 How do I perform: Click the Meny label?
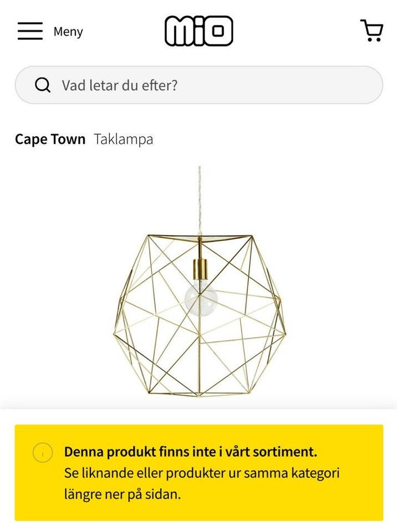68,32
